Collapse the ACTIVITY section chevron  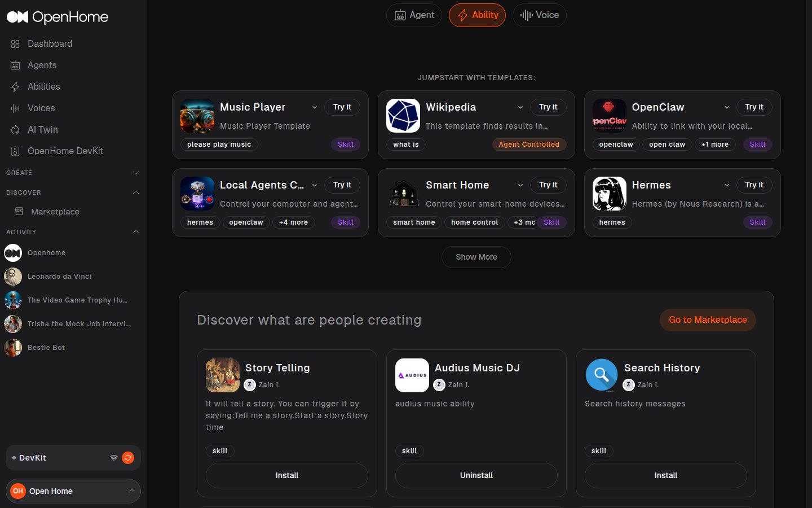tap(135, 232)
